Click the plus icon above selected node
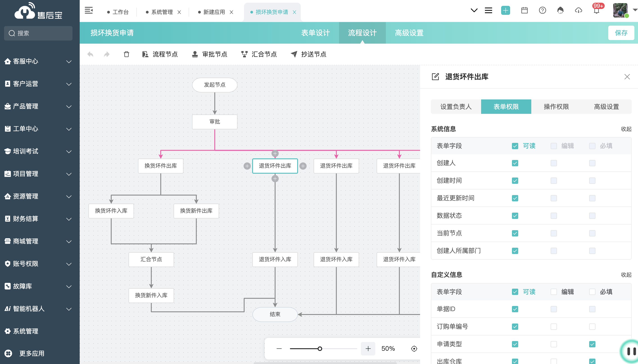Screen dimensions: 638x364 click(275, 153)
